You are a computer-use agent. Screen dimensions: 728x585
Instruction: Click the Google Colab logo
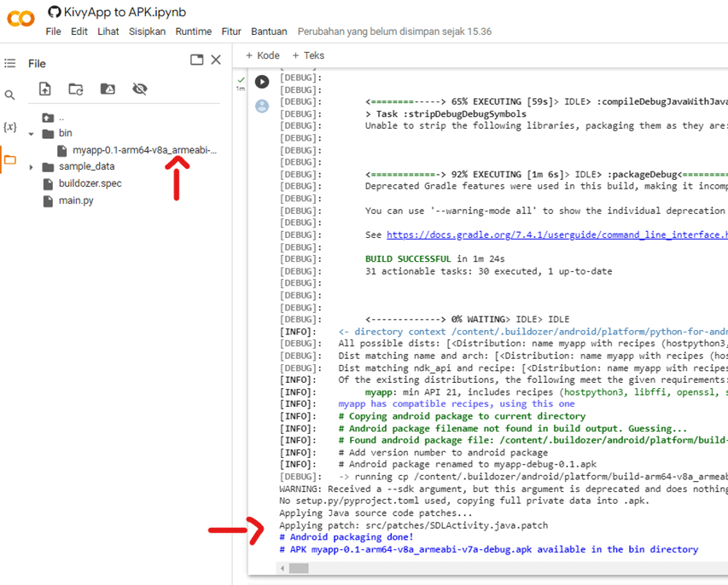point(21,19)
